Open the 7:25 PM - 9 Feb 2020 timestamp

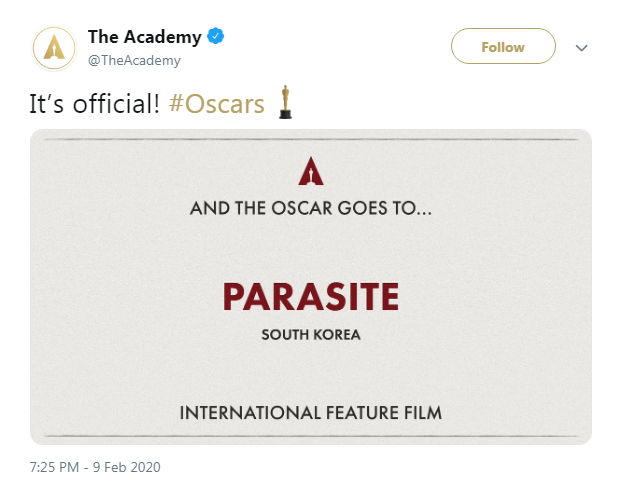click(x=95, y=467)
